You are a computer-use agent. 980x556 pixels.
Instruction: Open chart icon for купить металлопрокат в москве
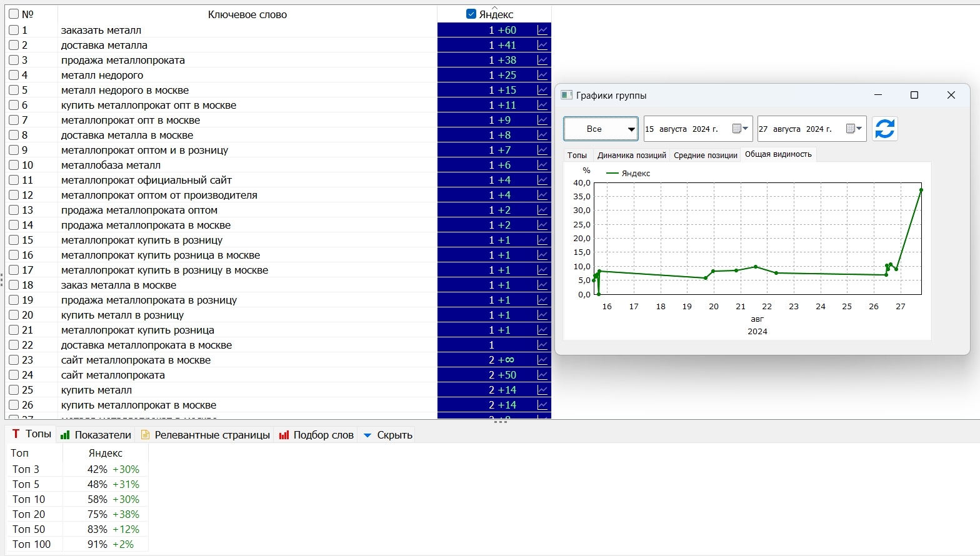click(x=542, y=405)
